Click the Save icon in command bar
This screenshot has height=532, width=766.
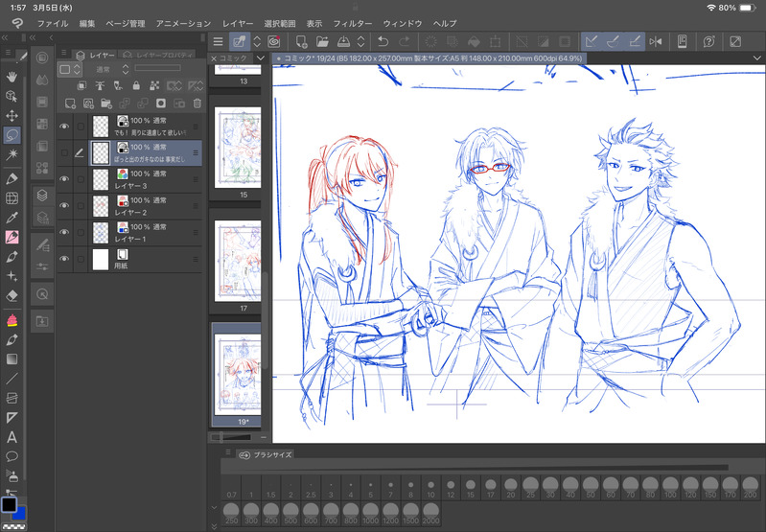pos(343,42)
